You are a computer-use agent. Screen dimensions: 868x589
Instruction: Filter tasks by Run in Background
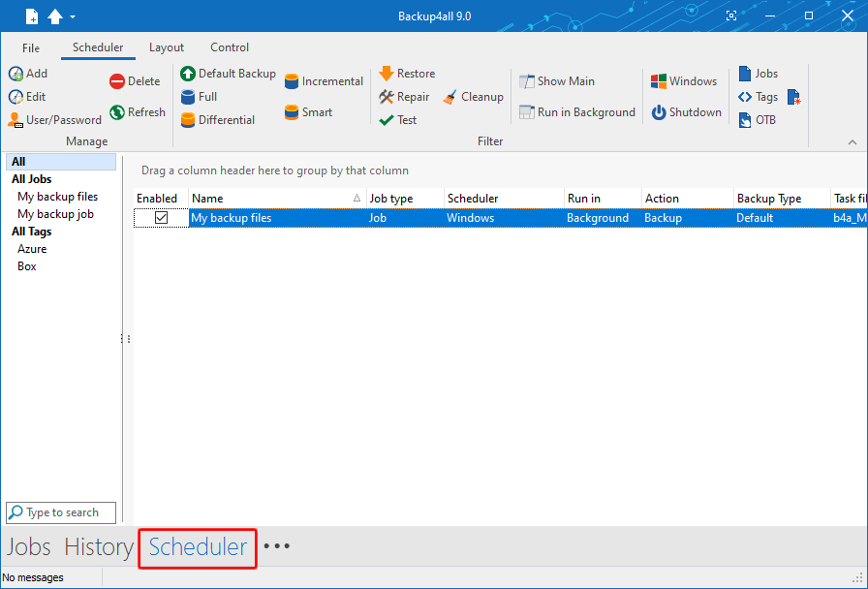coord(577,112)
